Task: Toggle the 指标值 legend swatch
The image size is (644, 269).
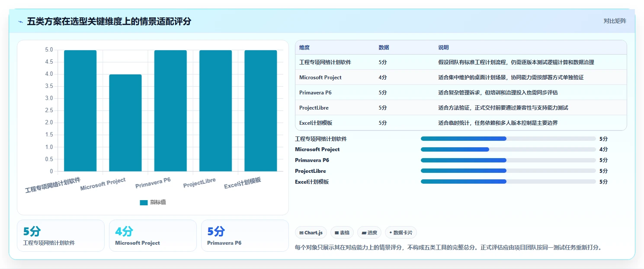Action: (x=144, y=202)
